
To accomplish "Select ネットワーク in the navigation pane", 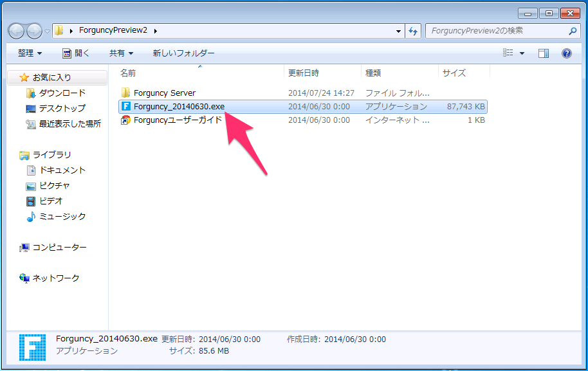I will point(56,278).
